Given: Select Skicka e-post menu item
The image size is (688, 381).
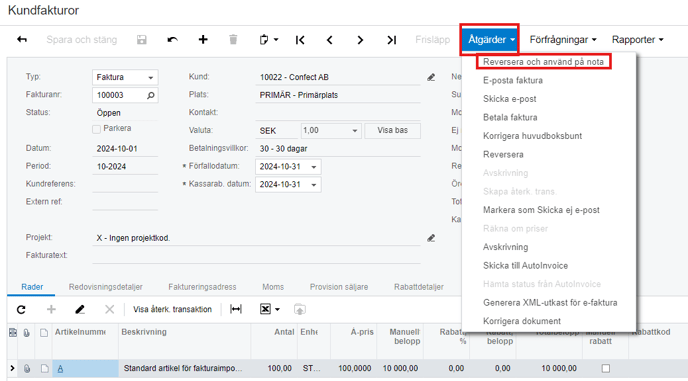Looking at the screenshot, I should [509, 99].
